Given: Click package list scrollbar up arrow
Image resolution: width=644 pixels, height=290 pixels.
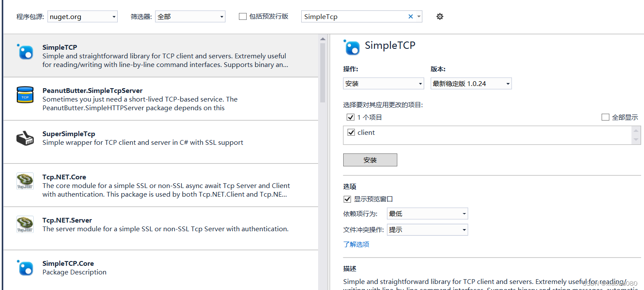Looking at the screenshot, I should 322,39.
